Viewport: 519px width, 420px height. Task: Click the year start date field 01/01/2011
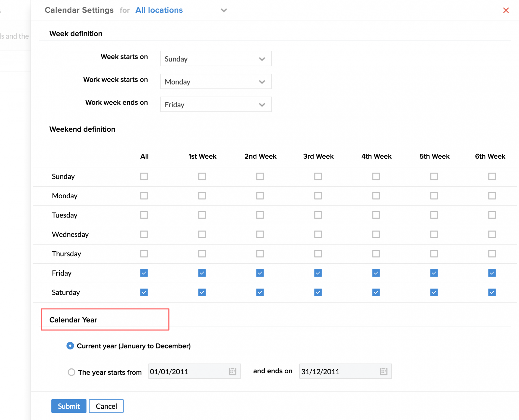[187, 371]
